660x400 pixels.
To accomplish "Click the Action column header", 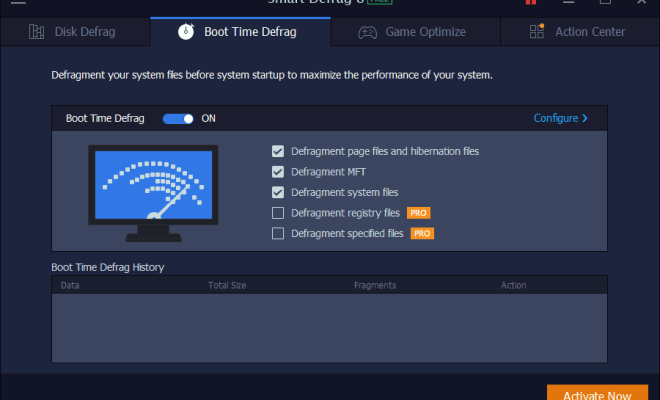I will [514, 285].
